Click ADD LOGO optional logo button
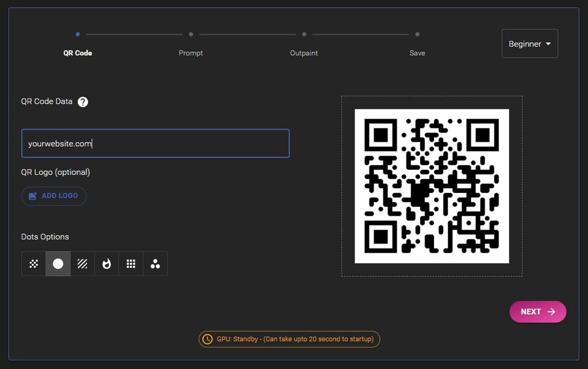This screenshot has height=369, width=588. point(54,195)
